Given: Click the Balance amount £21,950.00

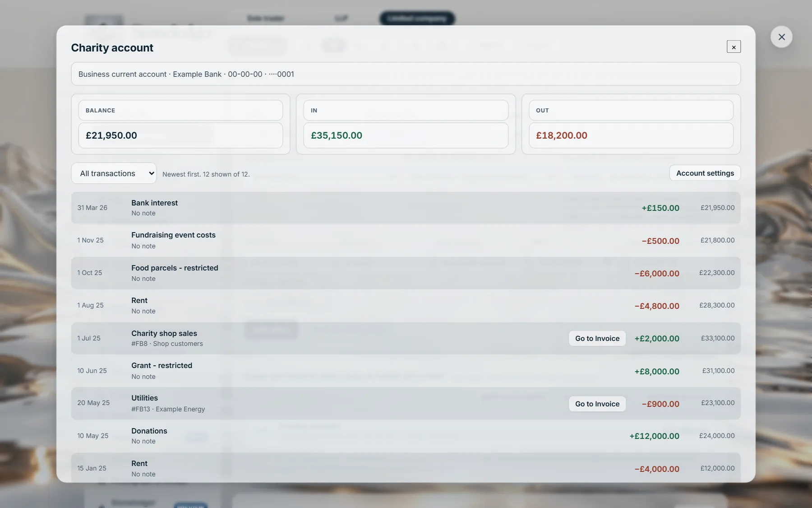Looking at the screenshot, I should point(111,135).
